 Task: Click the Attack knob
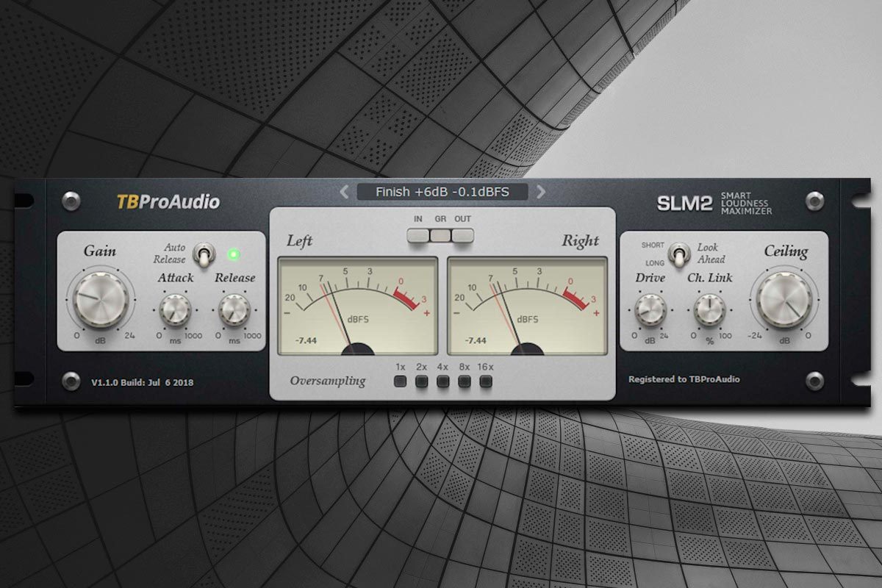[175, 309]
